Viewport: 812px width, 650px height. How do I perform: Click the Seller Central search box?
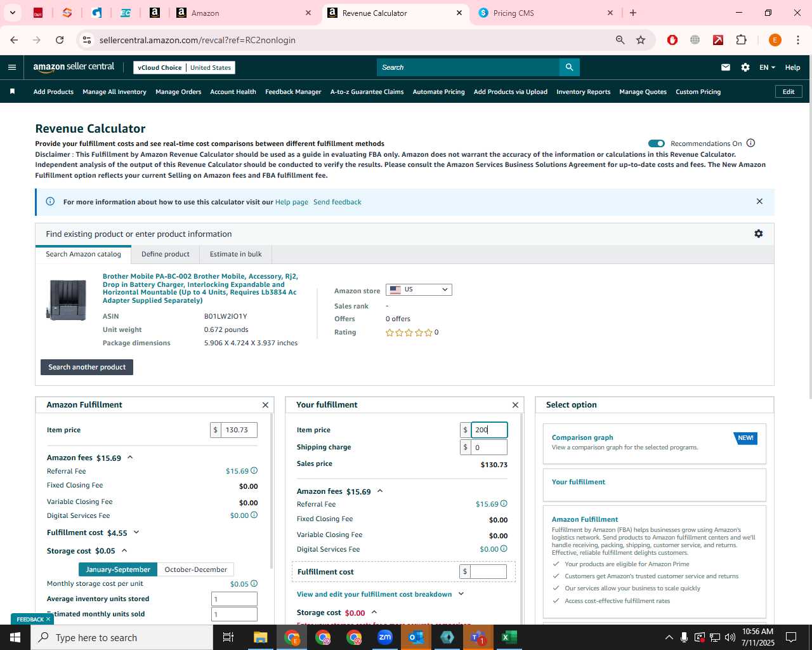[468, 67]
